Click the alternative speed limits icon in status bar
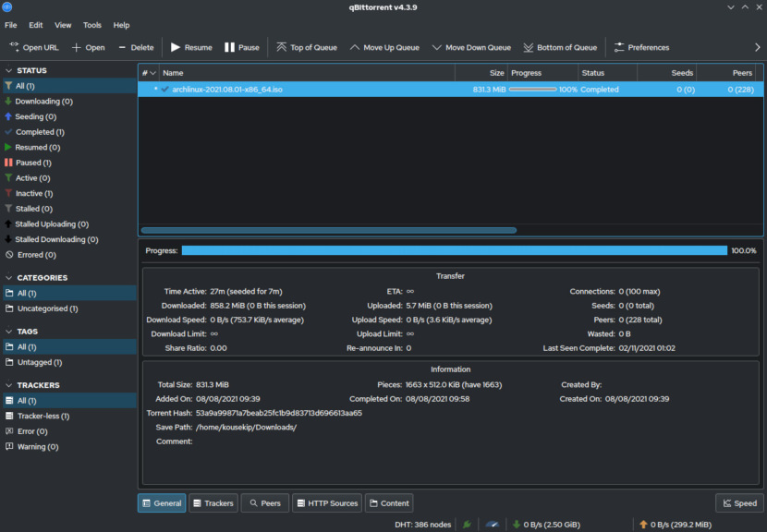Image resolution: width=767 pixels, height=532 pixels. (492, 524)
